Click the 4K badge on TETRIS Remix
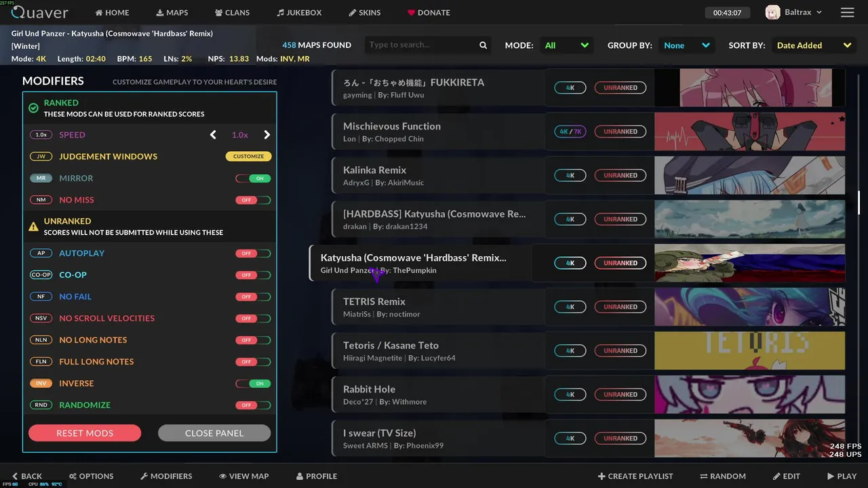The image size is (868, 488). (x=570, y=307)
